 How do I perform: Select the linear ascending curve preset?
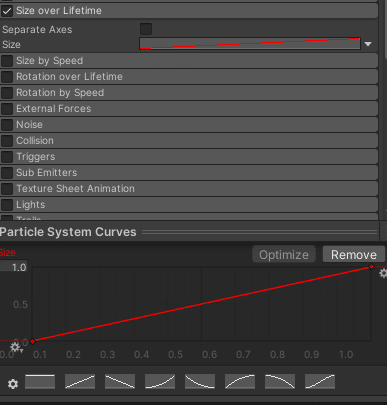(80, 382)
